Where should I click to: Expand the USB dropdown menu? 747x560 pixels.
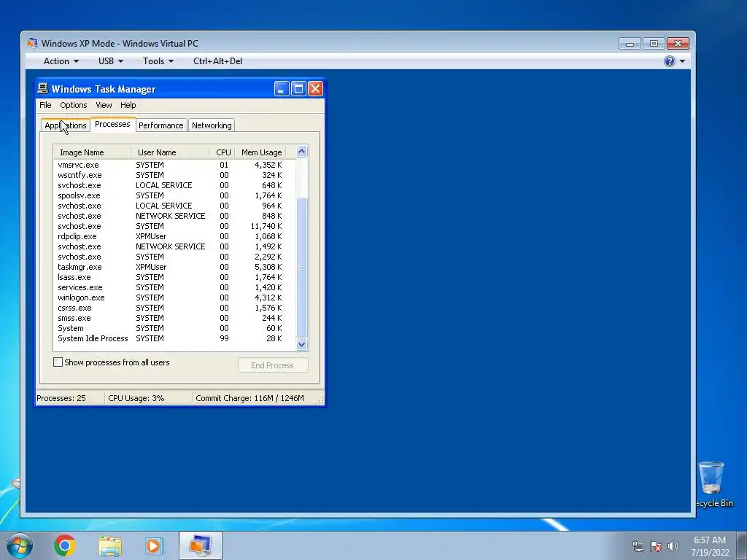(x=111, y=61)
